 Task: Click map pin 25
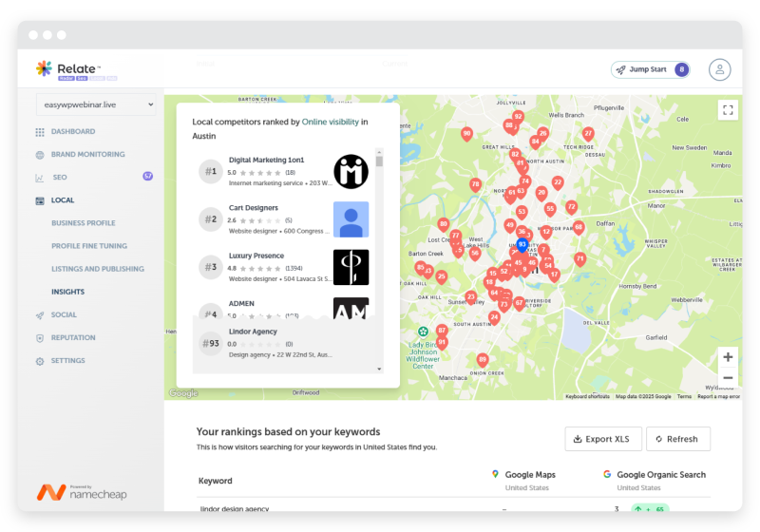point(441,277)
